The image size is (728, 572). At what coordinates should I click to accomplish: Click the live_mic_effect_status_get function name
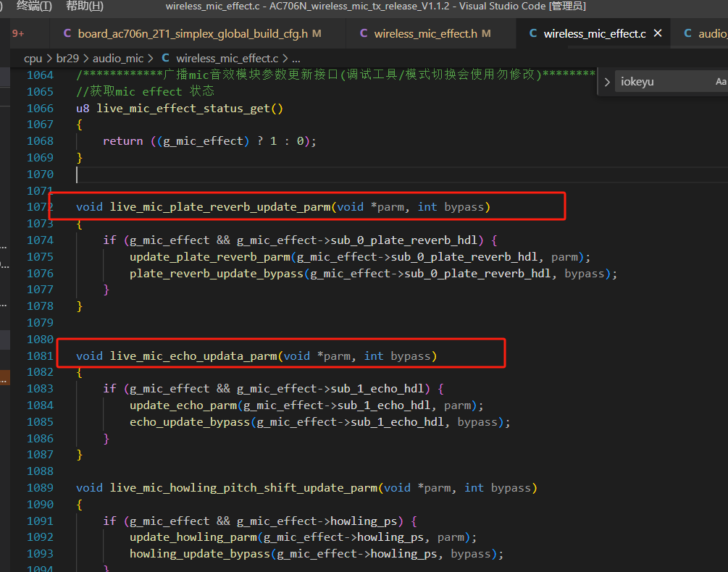coord(183,109)
